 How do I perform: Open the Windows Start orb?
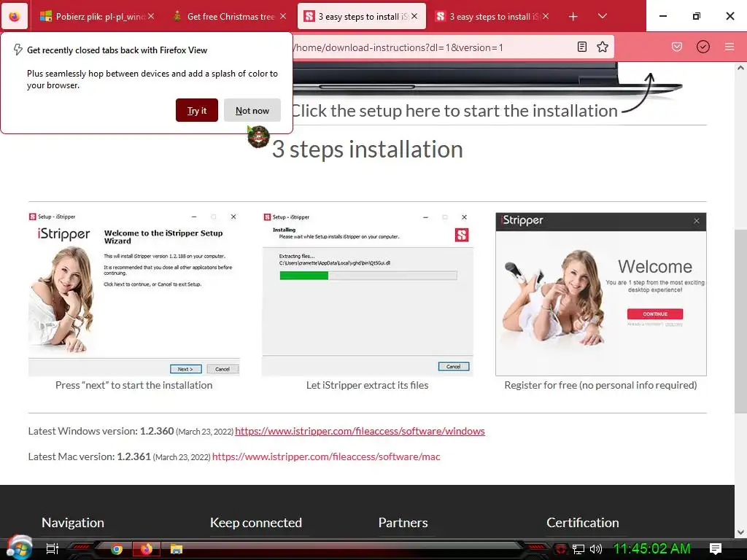point(19,547)
